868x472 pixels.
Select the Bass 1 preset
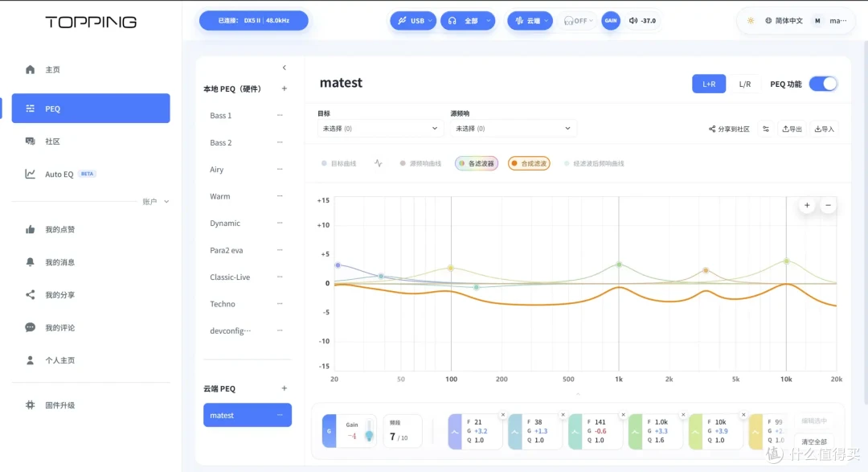(x=221, y=115)
